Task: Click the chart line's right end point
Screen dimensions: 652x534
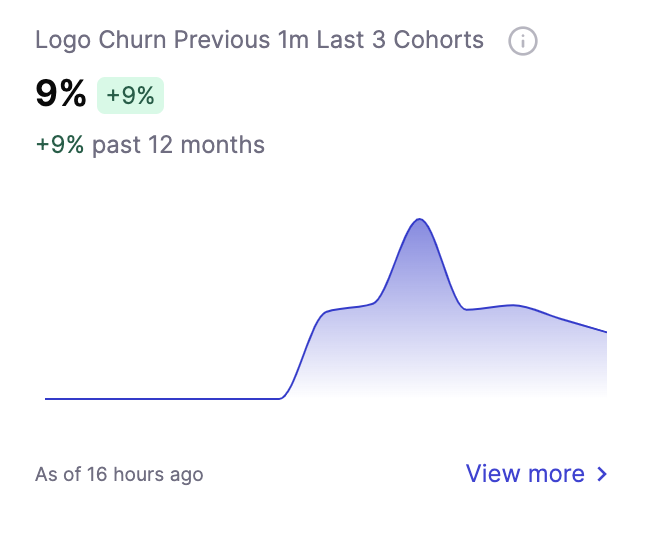Action: coord(606,332)
